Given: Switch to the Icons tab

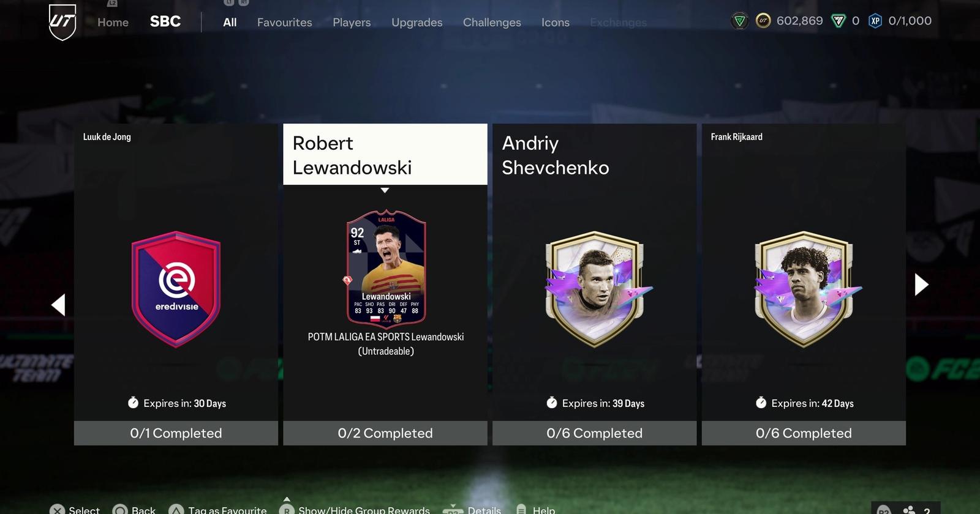Looking at the screenshot, I should [x=556, y=23].
